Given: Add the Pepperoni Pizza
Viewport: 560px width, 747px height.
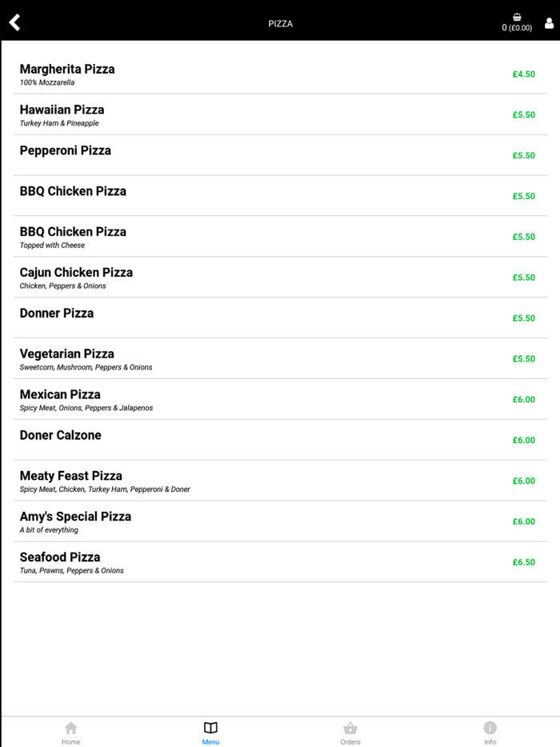Looking at the screenshot, I should pos(280,154).
